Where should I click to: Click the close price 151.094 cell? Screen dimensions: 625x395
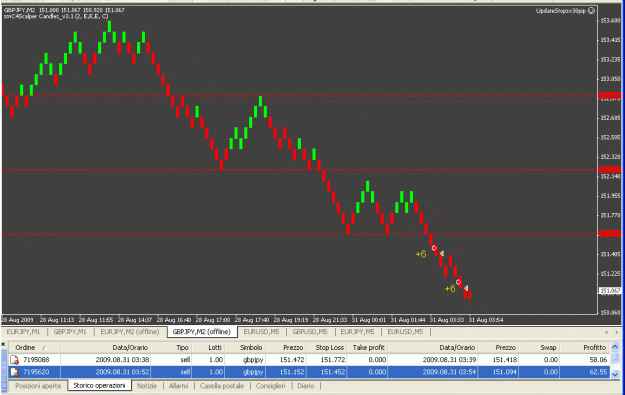click(x=505, y=372)
